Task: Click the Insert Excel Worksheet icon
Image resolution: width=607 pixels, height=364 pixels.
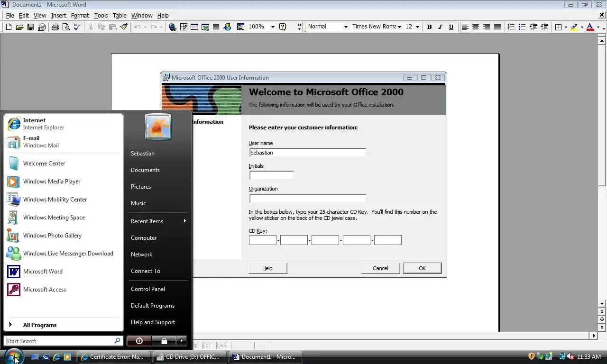Action: point(205,27)
